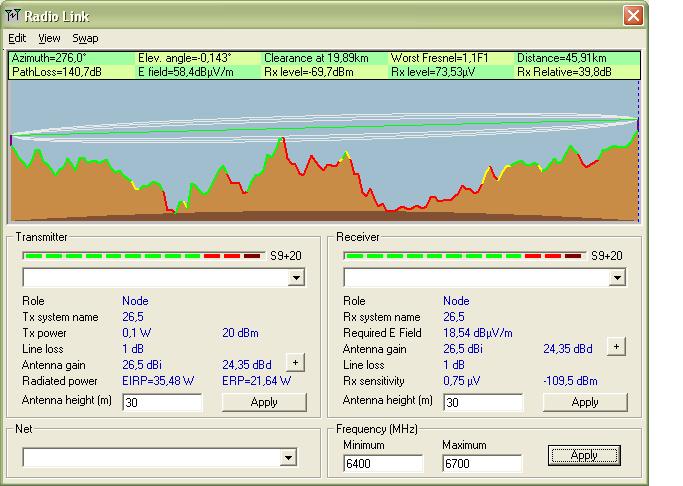Click the terrain path profile graph

pyautogui.click(x=324, y=150)
